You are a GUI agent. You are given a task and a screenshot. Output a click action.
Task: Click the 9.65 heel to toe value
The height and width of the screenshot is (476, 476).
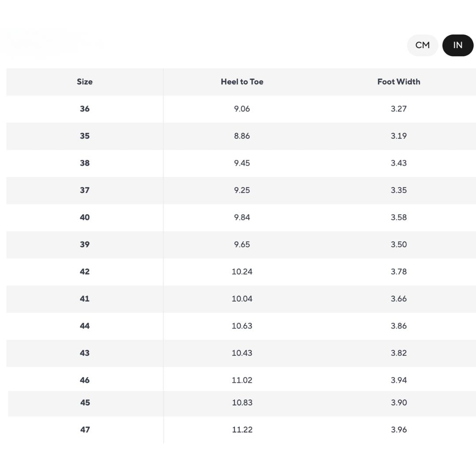click(x=242, y=245)
